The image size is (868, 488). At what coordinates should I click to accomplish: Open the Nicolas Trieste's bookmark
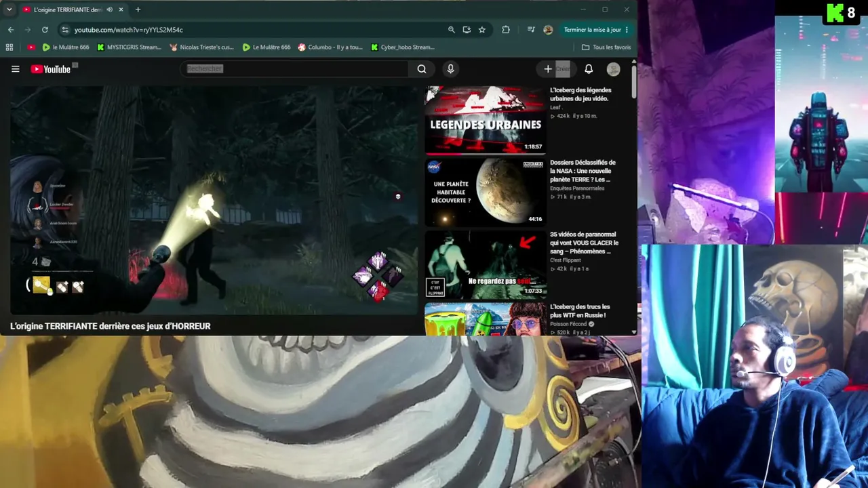(x=201, y=47)
